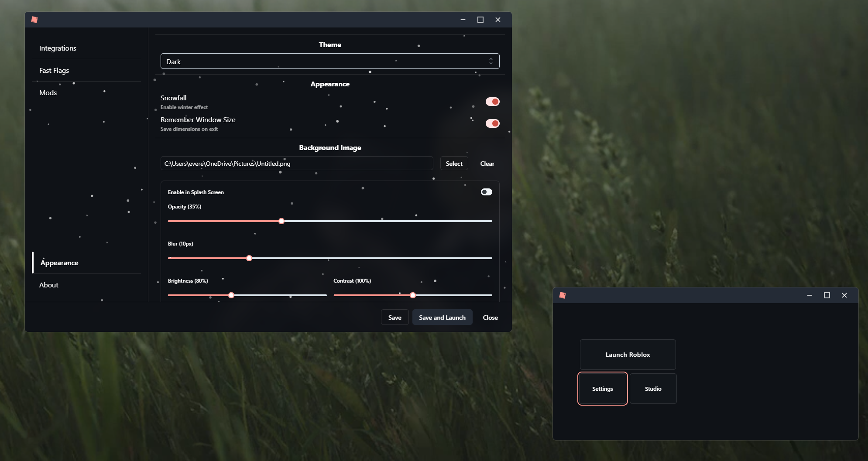Click the Enable in Splash Screen label
868x461 pixels.
196,192
